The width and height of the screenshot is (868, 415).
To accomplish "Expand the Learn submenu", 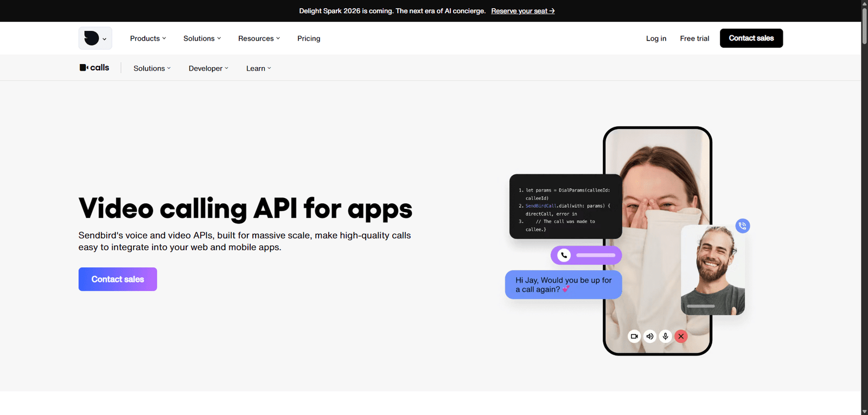I will [x=258, y=68].
